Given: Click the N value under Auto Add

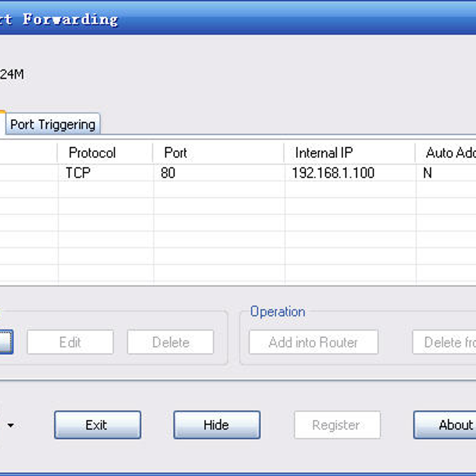Looking at the screenshot, I should (428, 173).
